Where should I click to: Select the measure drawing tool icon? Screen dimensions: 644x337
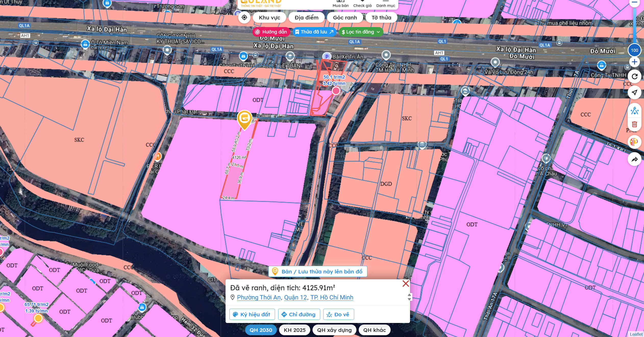click(634, 111)
